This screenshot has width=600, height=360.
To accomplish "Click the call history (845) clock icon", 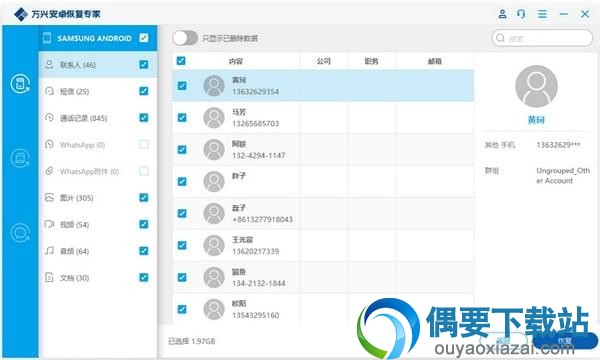I will click(49, 117).
